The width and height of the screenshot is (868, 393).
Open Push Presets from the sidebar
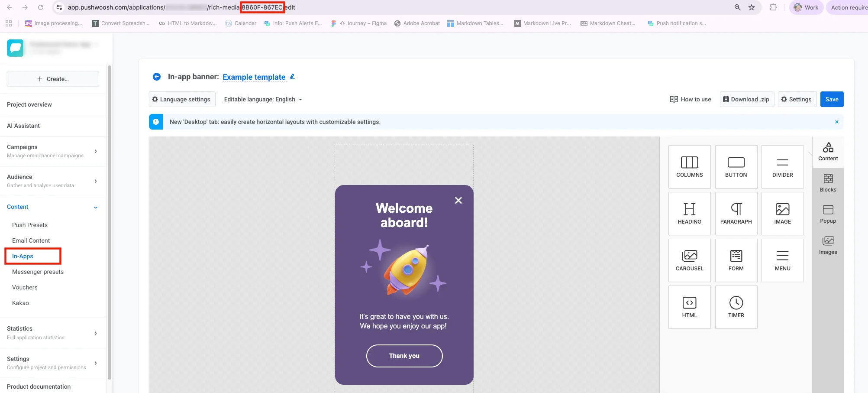(x=29, y=225)
